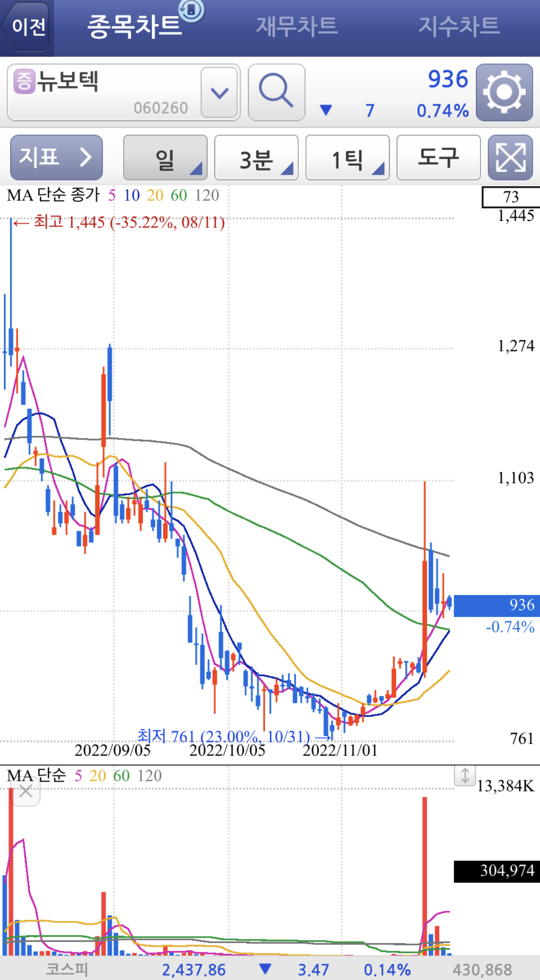
Task: Tap the MA 5 legend color label
Action: 112,196
